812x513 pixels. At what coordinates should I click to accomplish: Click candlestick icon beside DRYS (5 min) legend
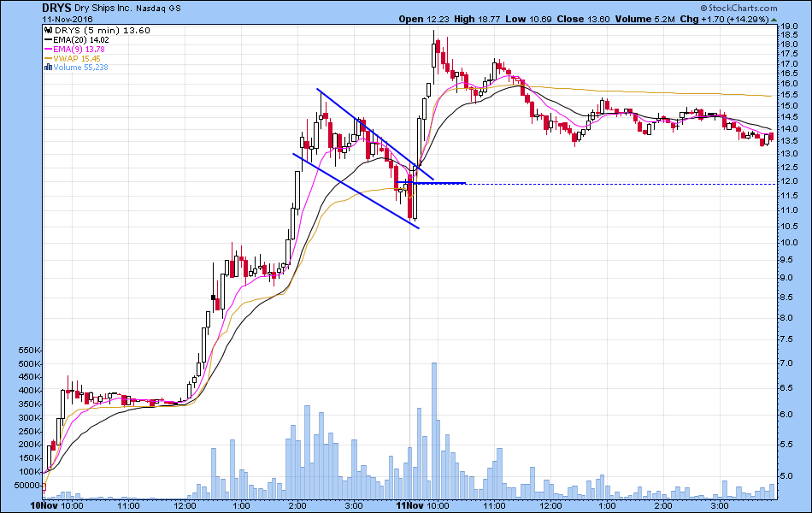point(48,31)
